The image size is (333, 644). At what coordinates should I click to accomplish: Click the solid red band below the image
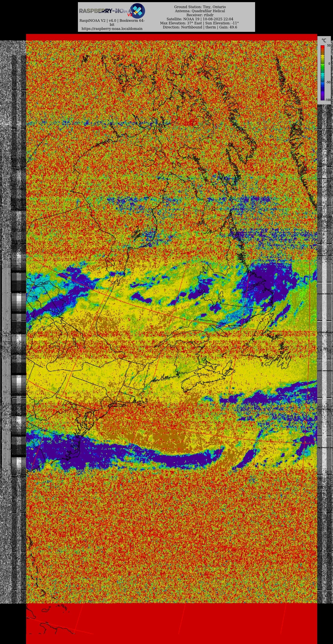click(171, 625)
